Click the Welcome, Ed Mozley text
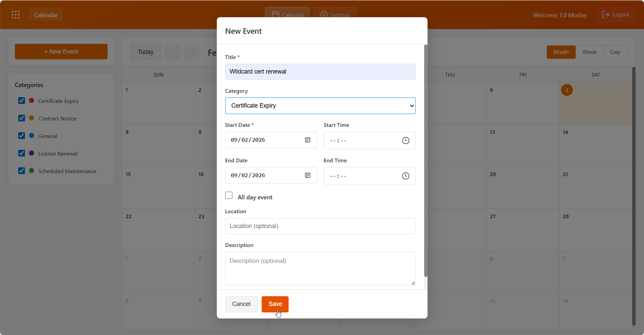The height and width of the screenshot is (335, 644). 560,15
